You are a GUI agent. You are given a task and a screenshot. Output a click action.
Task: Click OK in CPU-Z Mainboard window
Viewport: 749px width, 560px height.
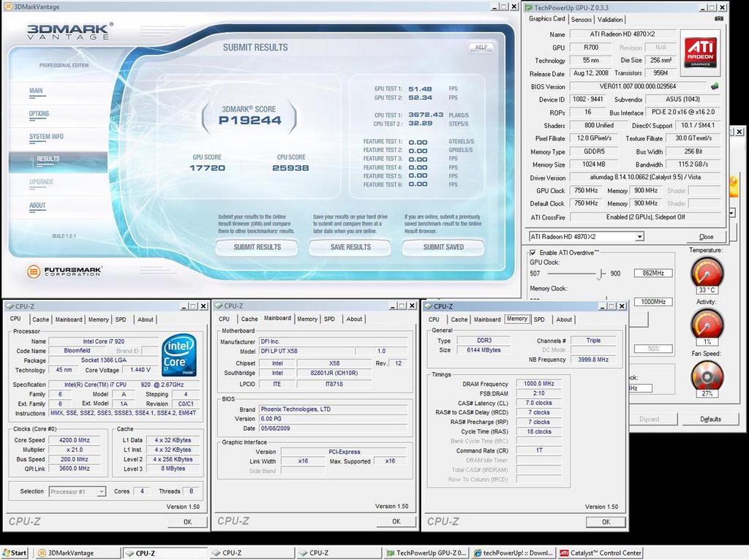396,521
